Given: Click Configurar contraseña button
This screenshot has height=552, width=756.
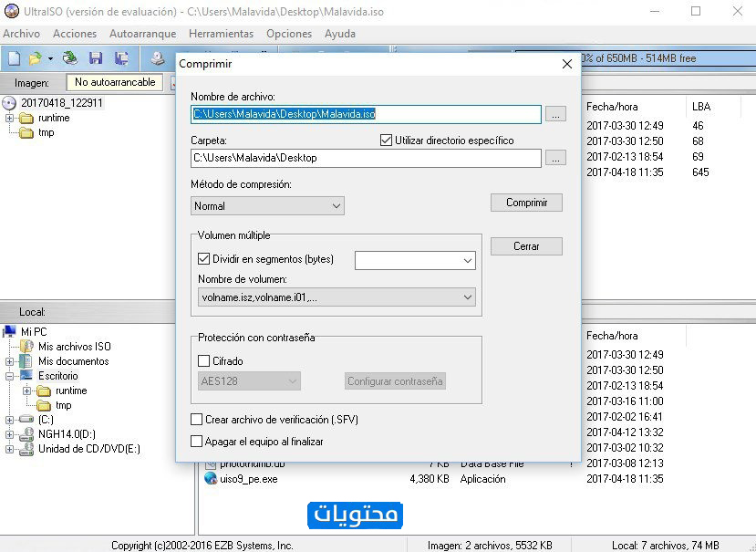Looking at the screenshot, I should (395, 381).
